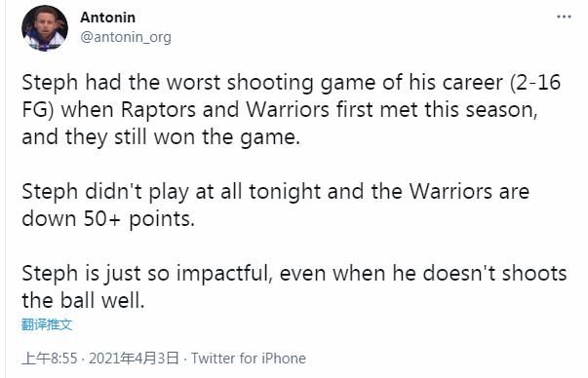Click the word tonight in the tweet

tap(285, 192)
